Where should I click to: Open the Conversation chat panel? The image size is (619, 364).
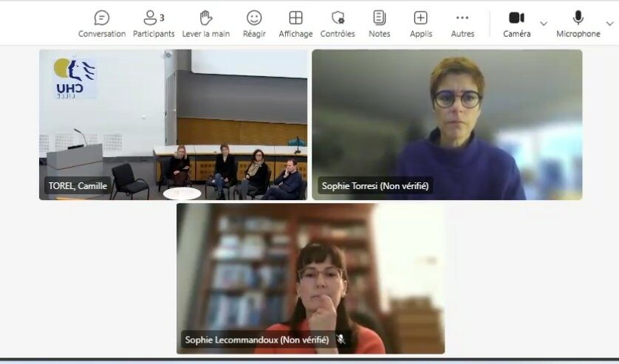coord(102,24)
